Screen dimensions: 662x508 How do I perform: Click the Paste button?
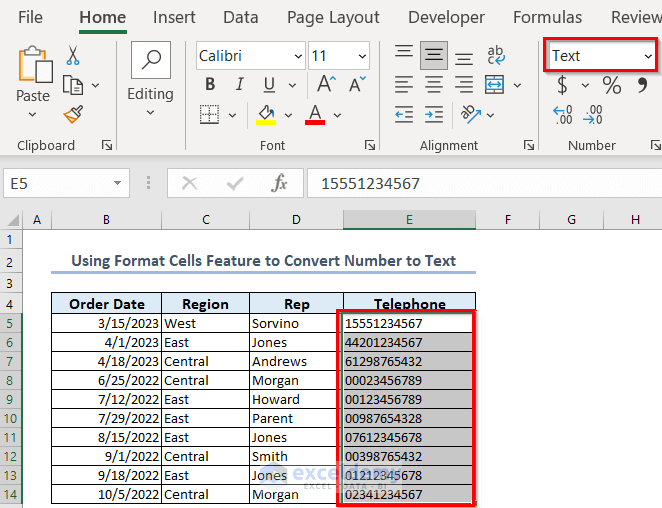coord(33,75)
